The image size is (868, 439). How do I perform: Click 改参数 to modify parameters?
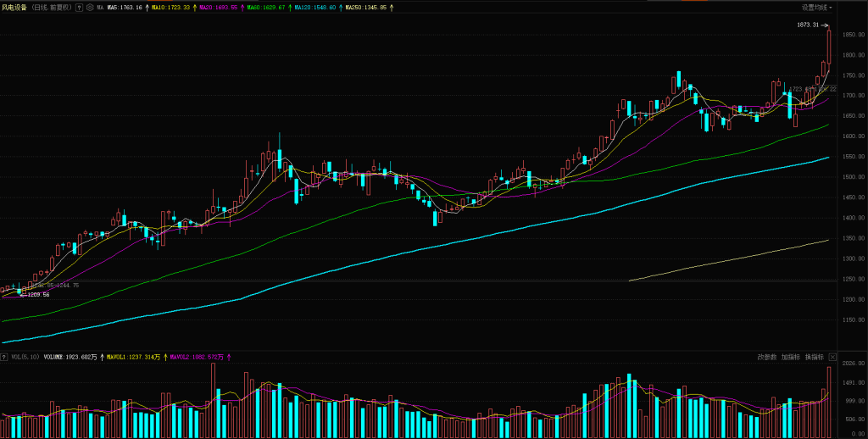coord(766,357)
